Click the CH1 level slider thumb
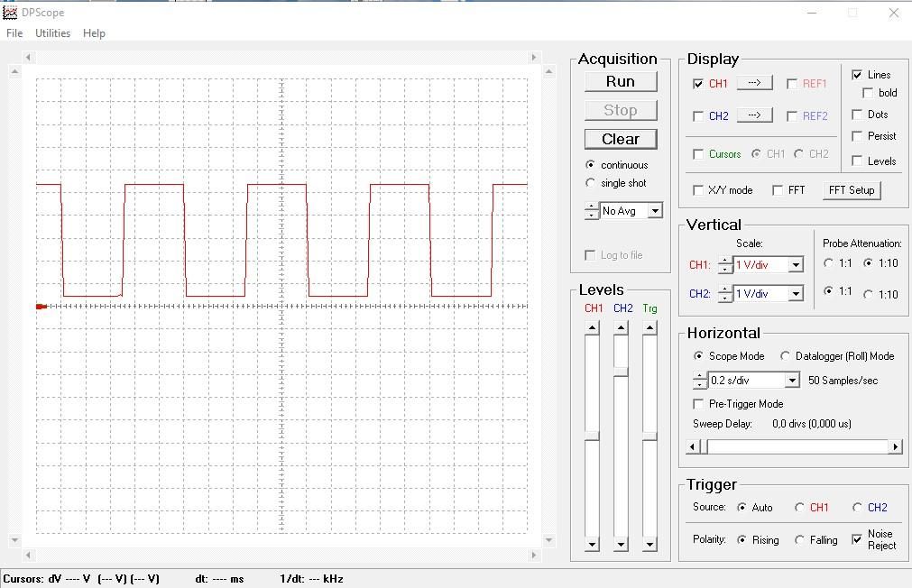The image size is (912, 588). coord(592,436)
